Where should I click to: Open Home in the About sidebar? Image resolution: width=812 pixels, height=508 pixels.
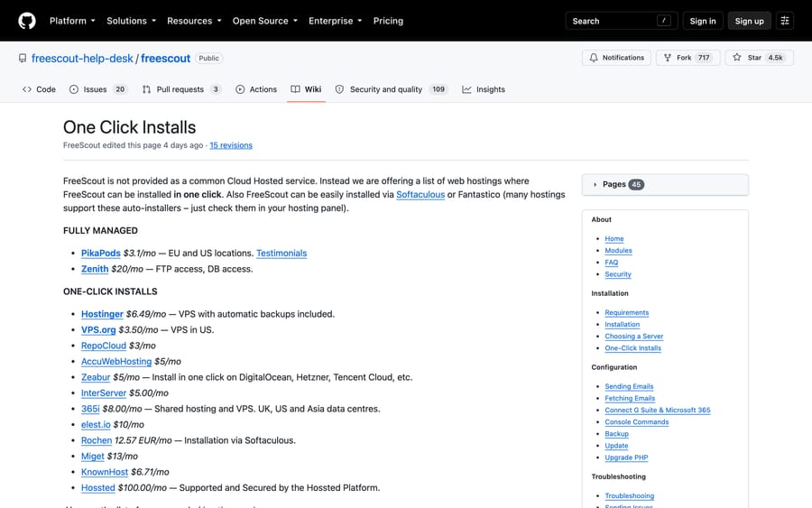pos(614,239)
